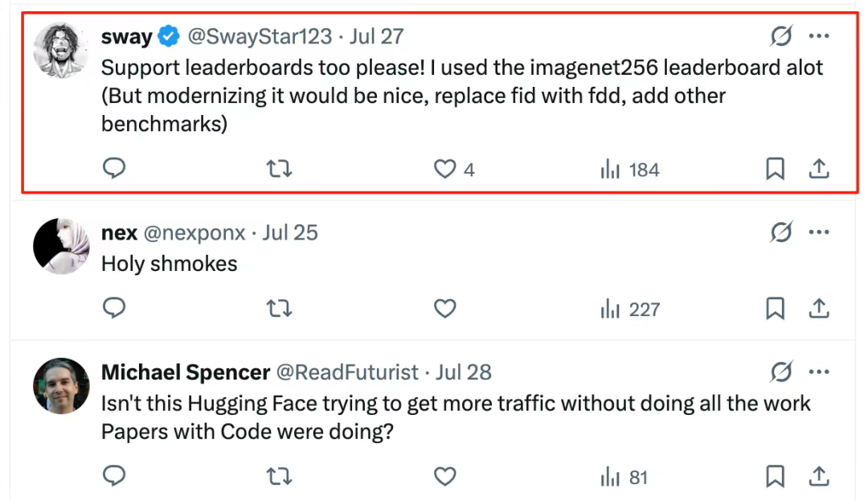
Task: Open Grok icon on Michael Spencer's tweet
Action: (780, 372)
